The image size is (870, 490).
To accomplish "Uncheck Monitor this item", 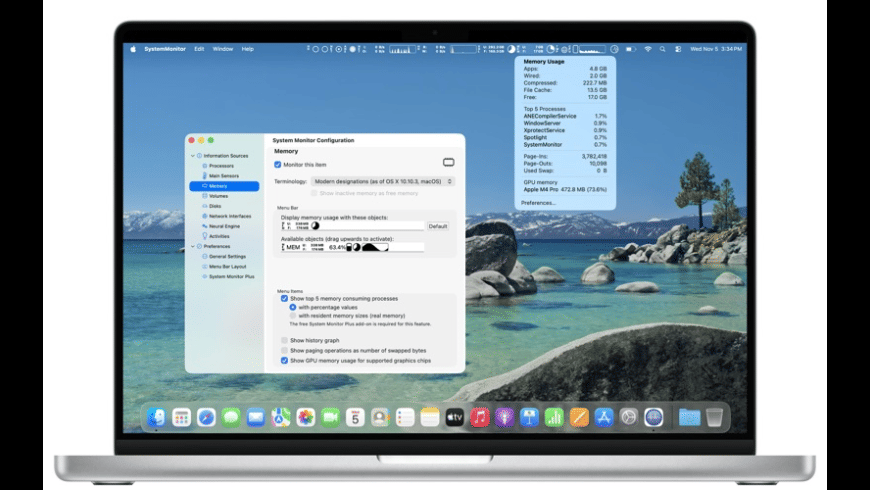I will point(277,165).
